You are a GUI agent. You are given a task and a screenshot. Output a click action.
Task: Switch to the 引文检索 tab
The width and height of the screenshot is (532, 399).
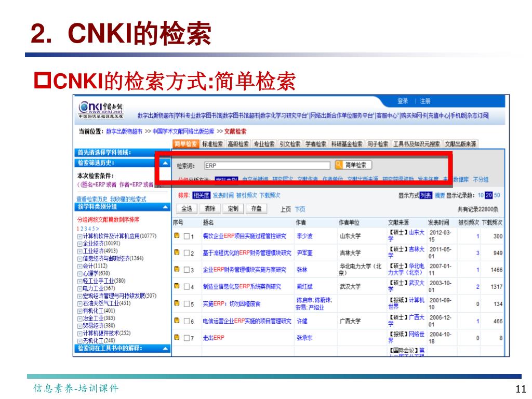[290, 144]
